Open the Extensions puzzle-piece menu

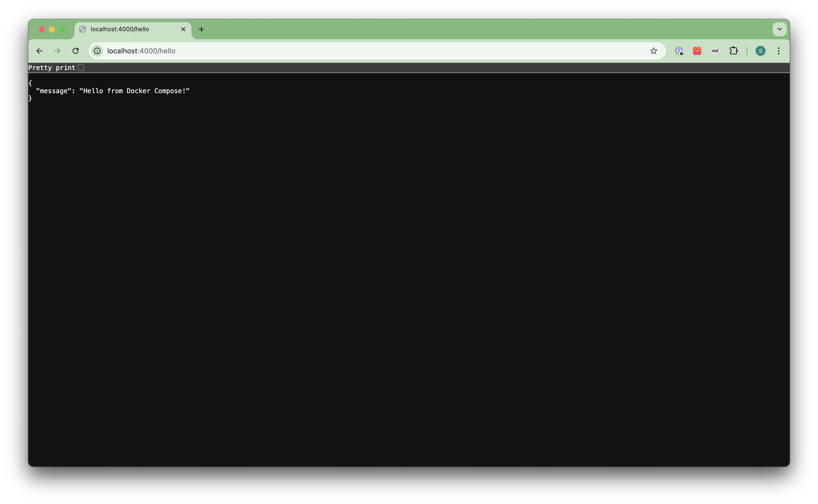pyautogui.click(x=734, y=51)
